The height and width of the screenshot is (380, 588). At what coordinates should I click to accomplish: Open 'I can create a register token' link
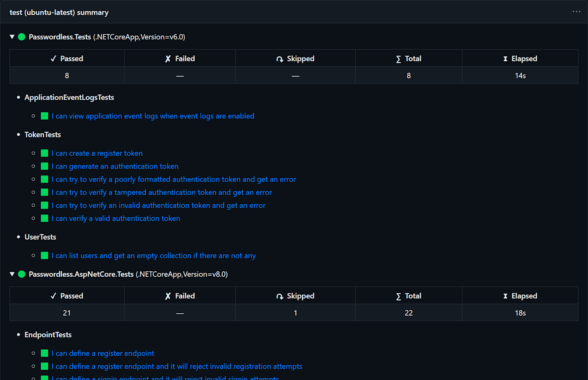(x=97, y=153)
